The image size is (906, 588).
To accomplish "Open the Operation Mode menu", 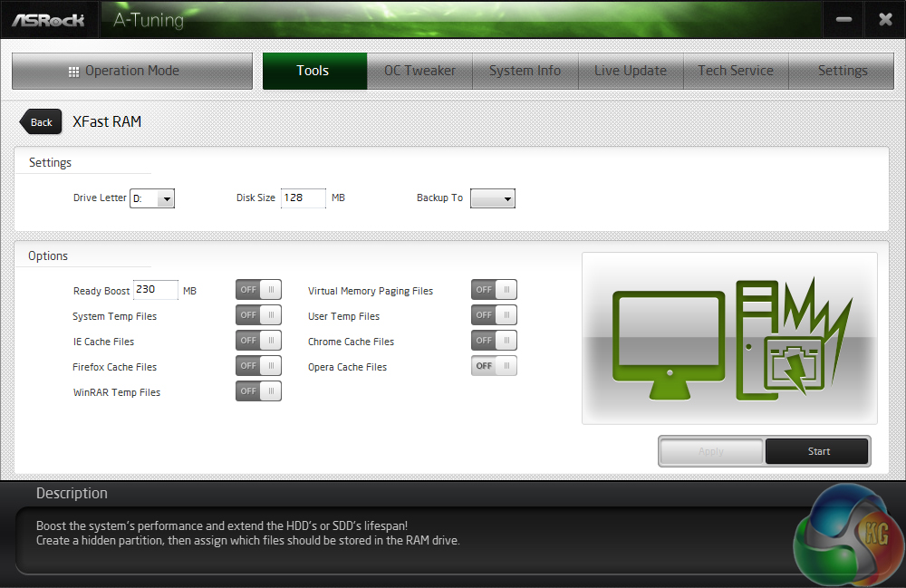I will pyautogui.click(x=132, y=71).
